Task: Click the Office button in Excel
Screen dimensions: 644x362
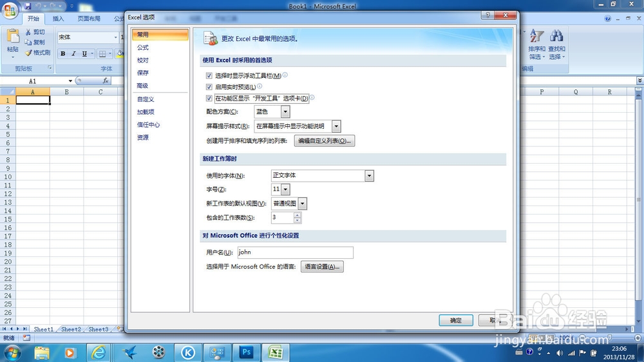Action: coord(10,10)
